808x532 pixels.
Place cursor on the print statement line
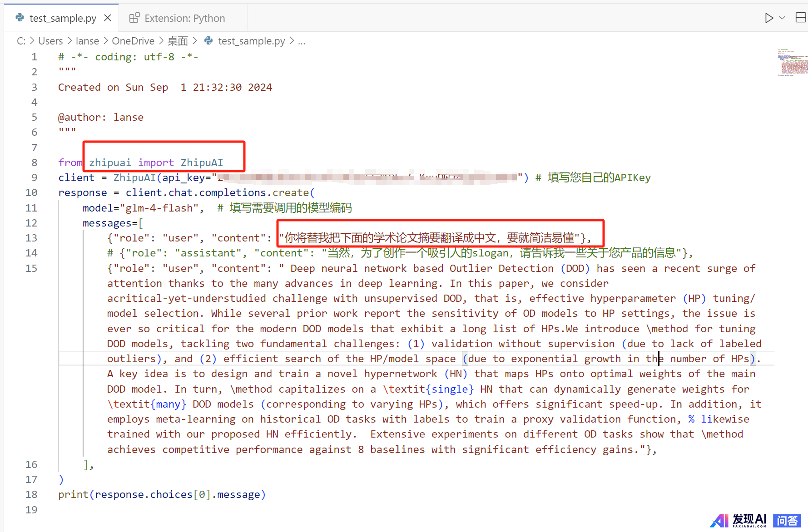[x=162, y=494]
